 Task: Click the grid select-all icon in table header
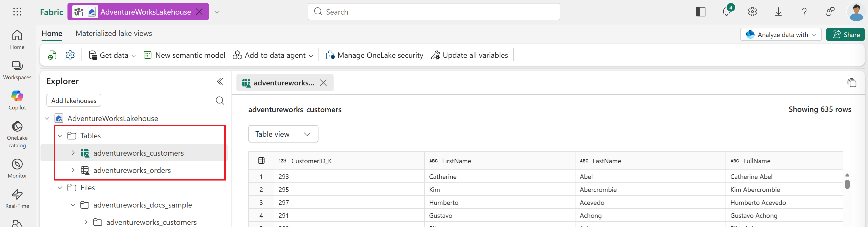tap(261, 161)
